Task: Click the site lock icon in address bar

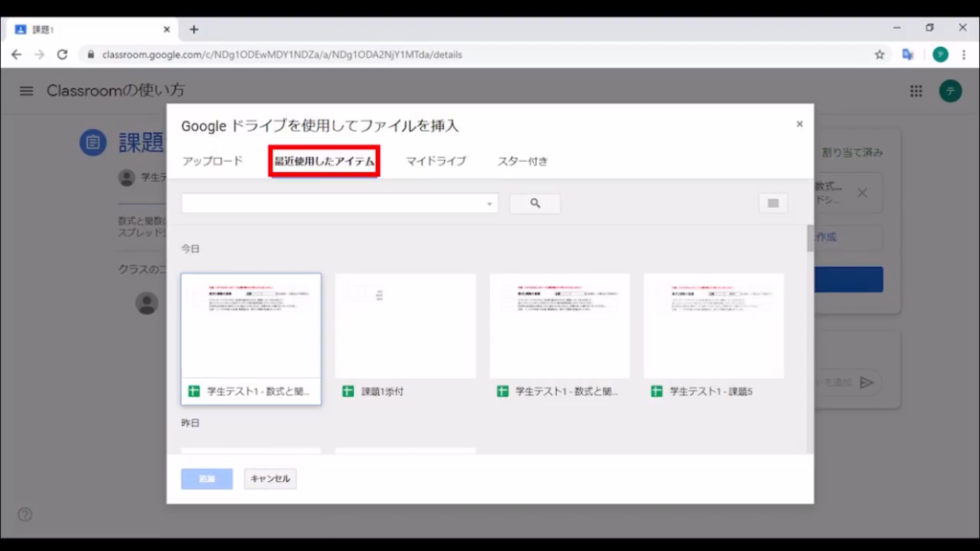Action: [91, 55]
